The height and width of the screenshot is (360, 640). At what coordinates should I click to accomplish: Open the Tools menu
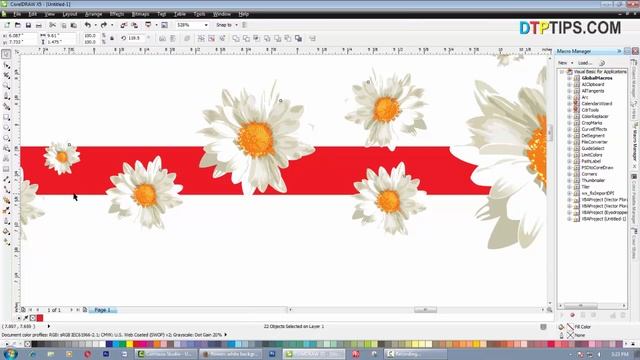(x=199, y=14)
